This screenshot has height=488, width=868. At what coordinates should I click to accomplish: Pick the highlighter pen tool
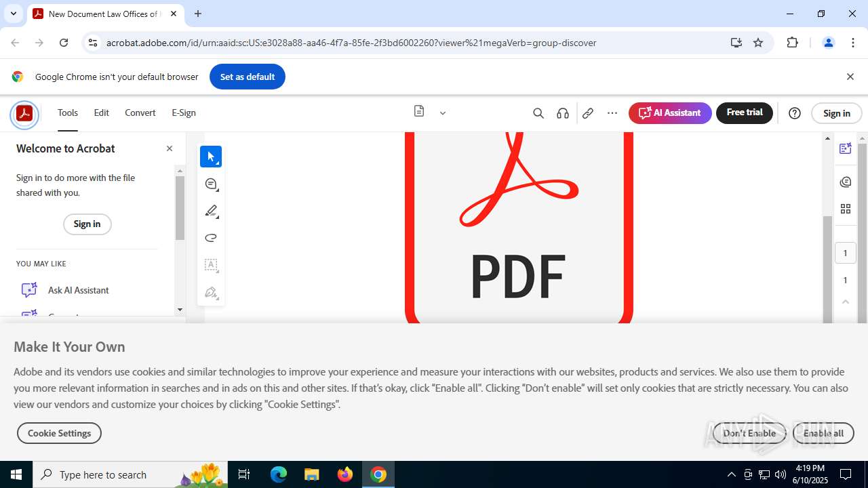211,211
